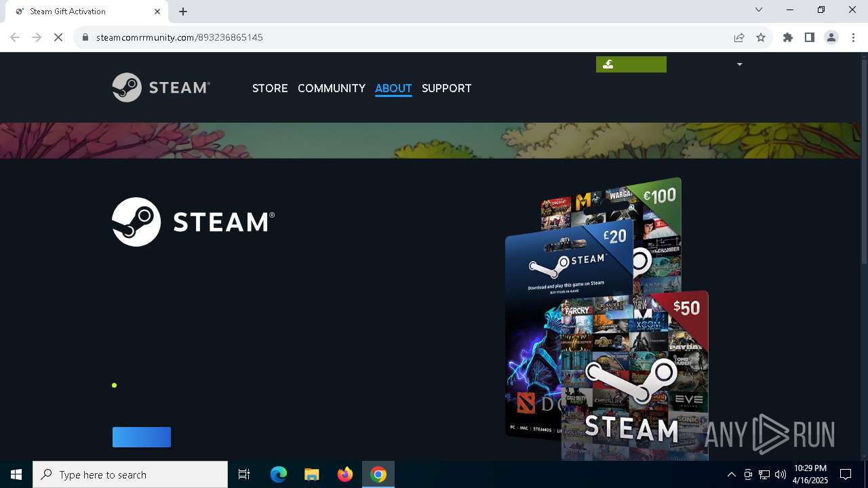
Task: Open the notification center icon
Action: [846, 474]
